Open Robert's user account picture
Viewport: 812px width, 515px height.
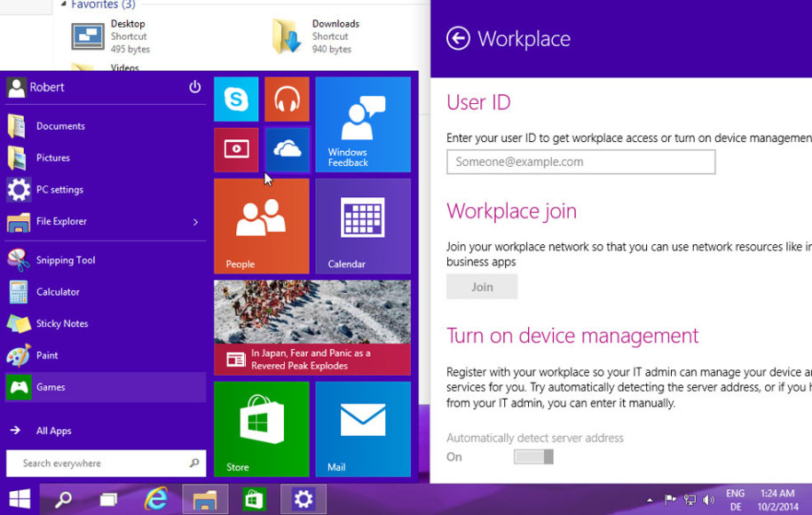point(16,88)
